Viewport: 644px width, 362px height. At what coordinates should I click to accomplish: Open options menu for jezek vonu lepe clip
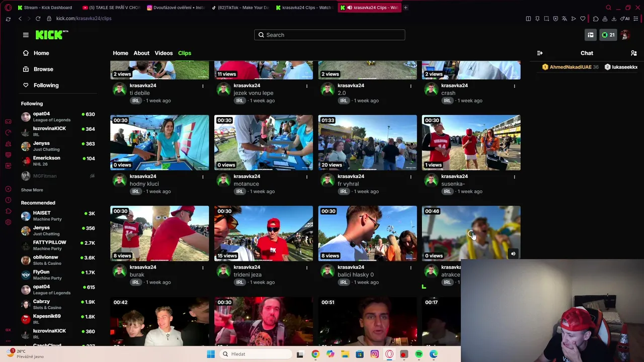click(x=307, y=86)
